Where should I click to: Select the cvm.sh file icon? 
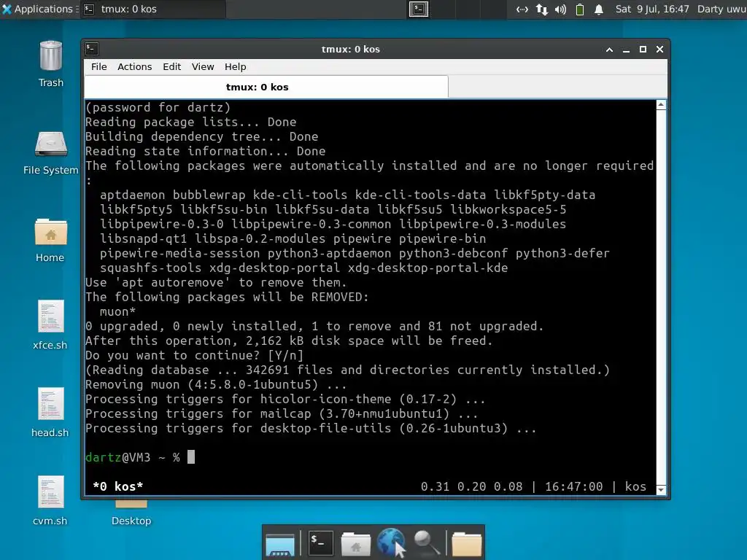(50, 492)
